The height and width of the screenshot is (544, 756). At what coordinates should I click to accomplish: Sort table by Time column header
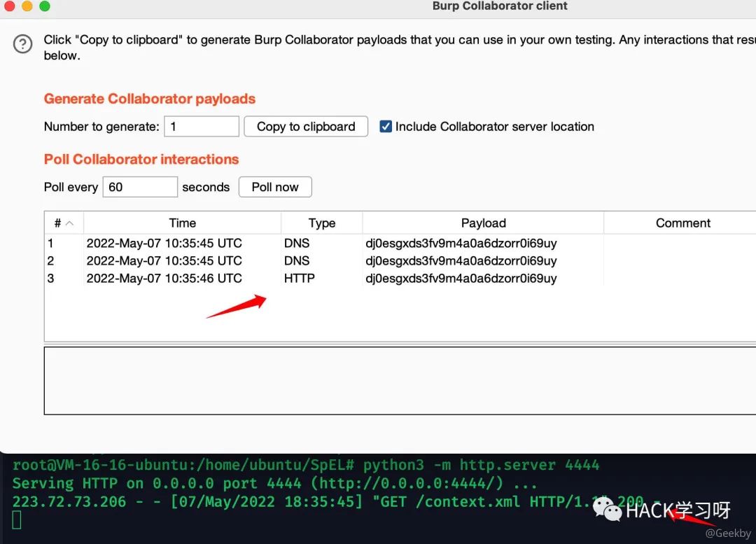[182, 223]
